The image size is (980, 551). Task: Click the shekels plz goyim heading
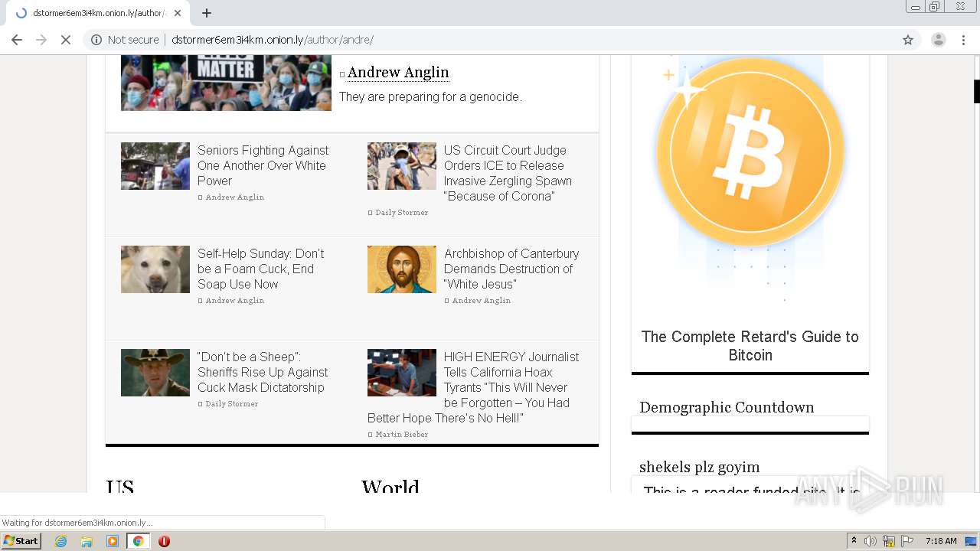[x=699, y=467]
